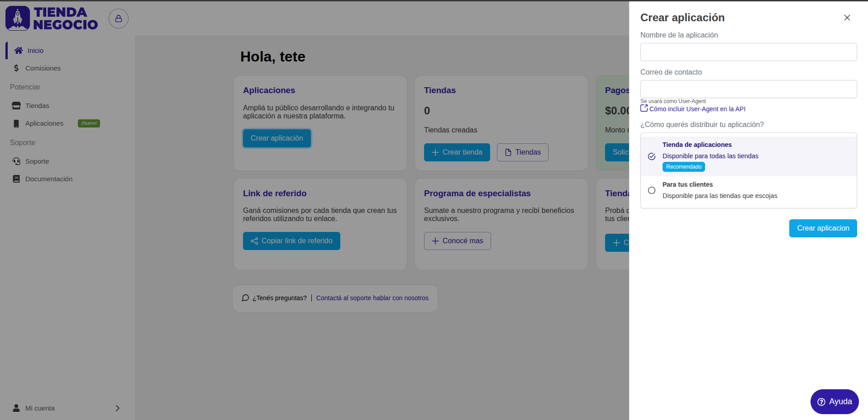Screen dimensions: 868x420
Task: Click the Conocé mas button
Action: (457, 241)
